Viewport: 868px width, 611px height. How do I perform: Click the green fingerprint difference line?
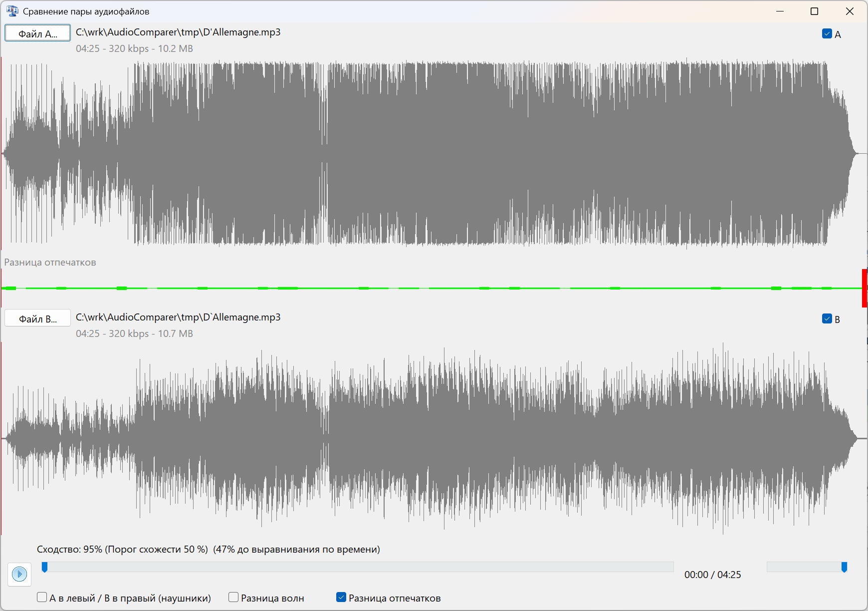click(x=432, y=288)
